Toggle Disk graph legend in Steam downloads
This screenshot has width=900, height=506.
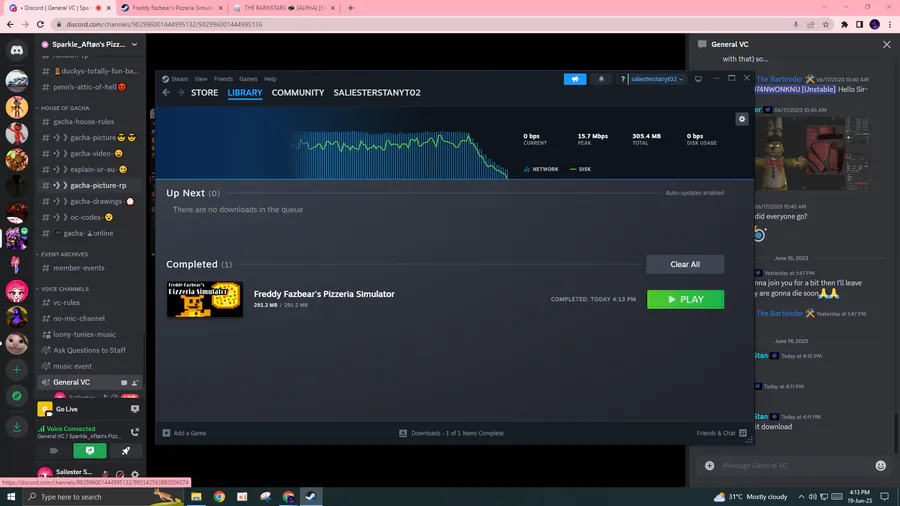(x=580, y=169)
